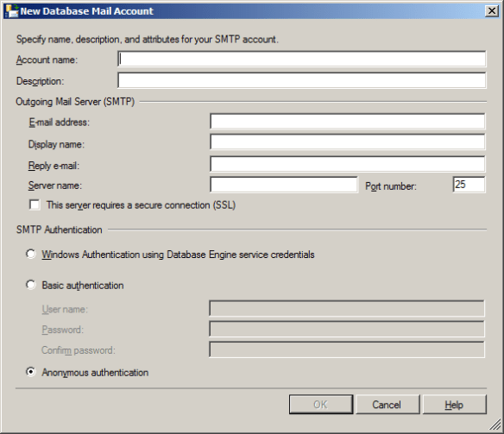504x434 pixels.
Task: Click the Port number field showing 25
Action: (x=469, y=185)
